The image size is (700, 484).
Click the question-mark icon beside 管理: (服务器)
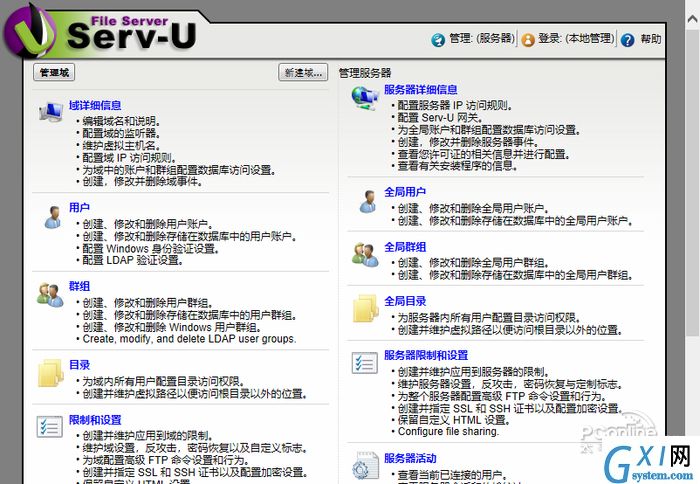tap(438, 40)
